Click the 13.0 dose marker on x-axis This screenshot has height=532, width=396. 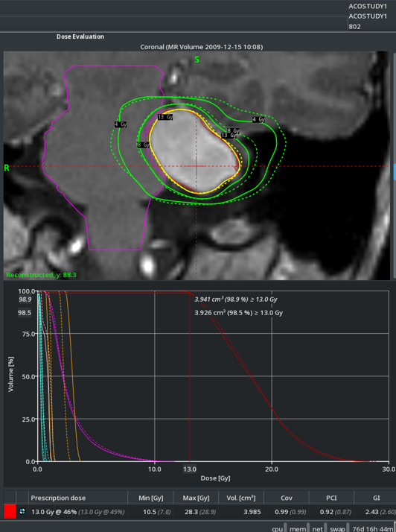(x=190, y=469)
